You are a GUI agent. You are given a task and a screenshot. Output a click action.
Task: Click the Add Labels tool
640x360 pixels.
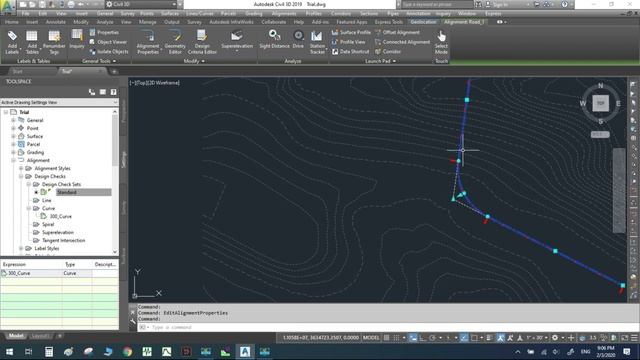pos(12,42)
